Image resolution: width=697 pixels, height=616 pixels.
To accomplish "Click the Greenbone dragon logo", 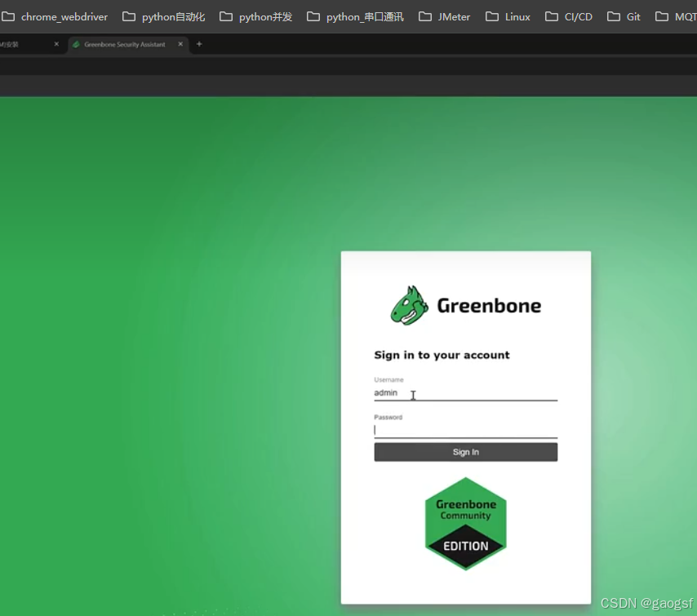I will 410,305.
